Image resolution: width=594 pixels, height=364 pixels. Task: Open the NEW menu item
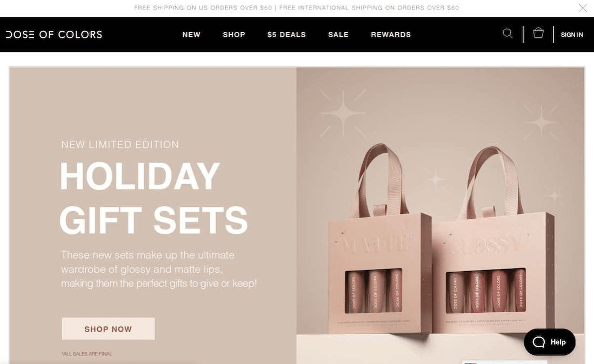click(x=191, y=35)
